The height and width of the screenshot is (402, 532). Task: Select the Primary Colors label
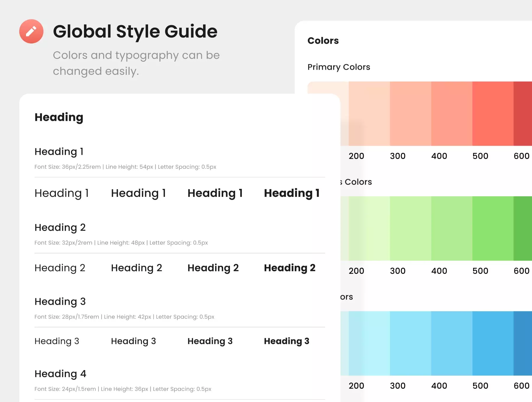[339, 67]
